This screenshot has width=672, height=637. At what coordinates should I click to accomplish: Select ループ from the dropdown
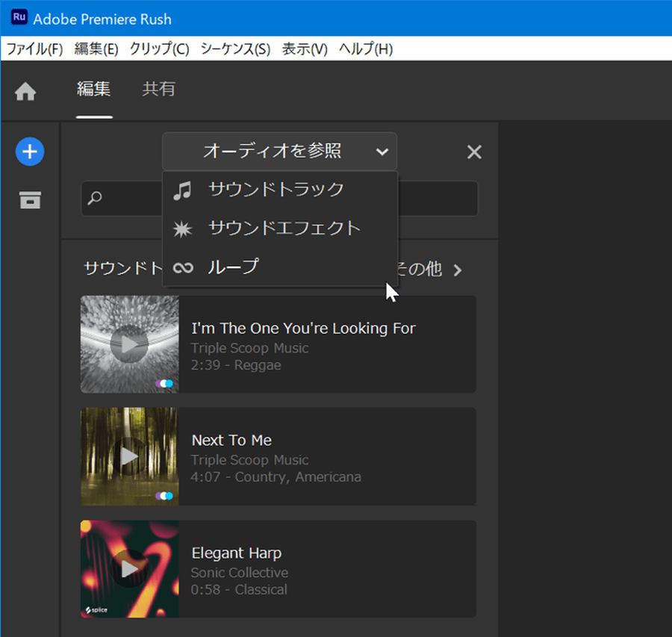pyautogui.click(x=280, y=267)
